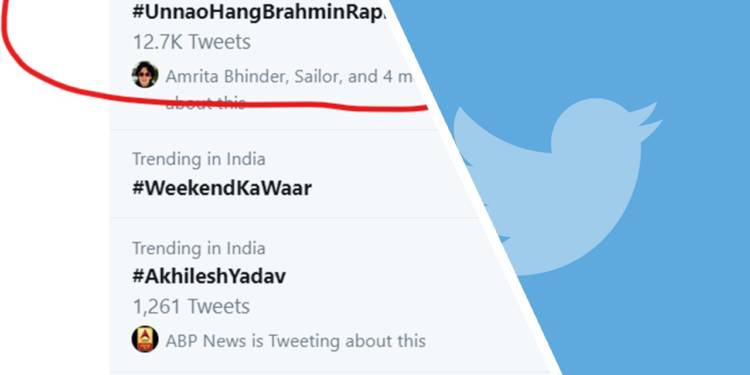Click 'Trending in India' label above #AkhileshYadav
The width and height of the screenshot is (750, 375).
199,248
